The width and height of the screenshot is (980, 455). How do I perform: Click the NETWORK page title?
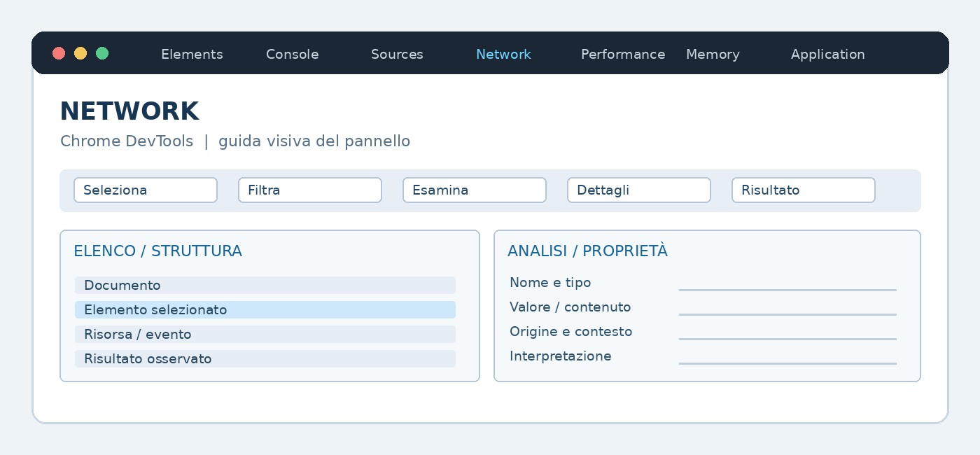(x=129, y=111)
